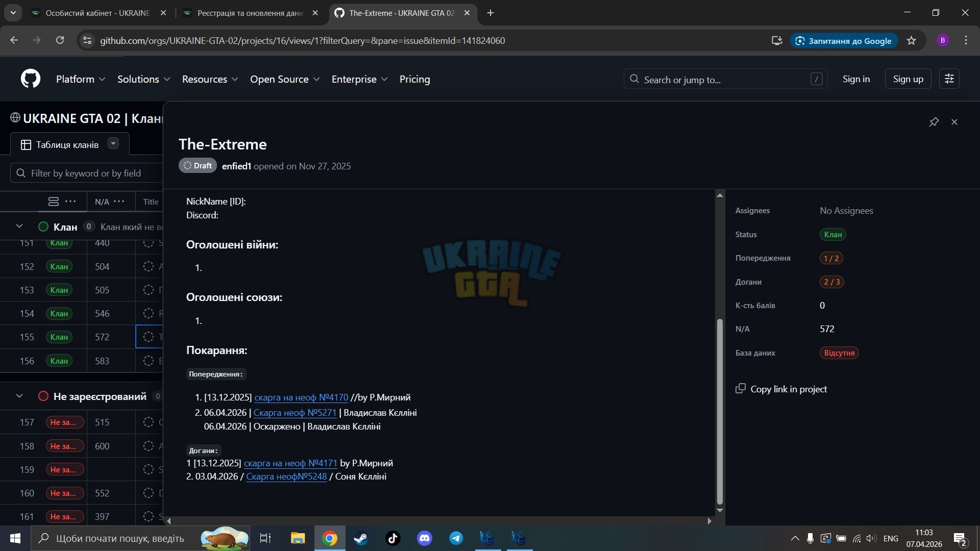Open the Windows notification center icon

(x=960, y=538)
